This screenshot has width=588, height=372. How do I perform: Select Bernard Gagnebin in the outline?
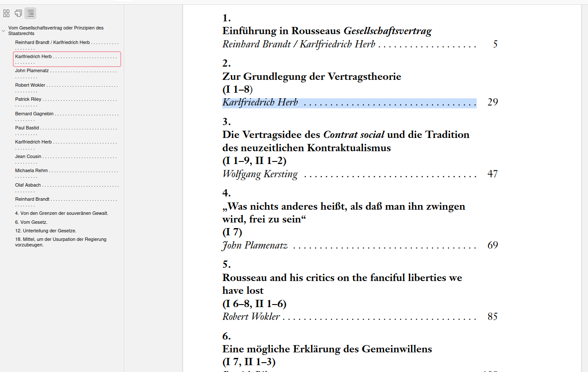pos(67,117)
